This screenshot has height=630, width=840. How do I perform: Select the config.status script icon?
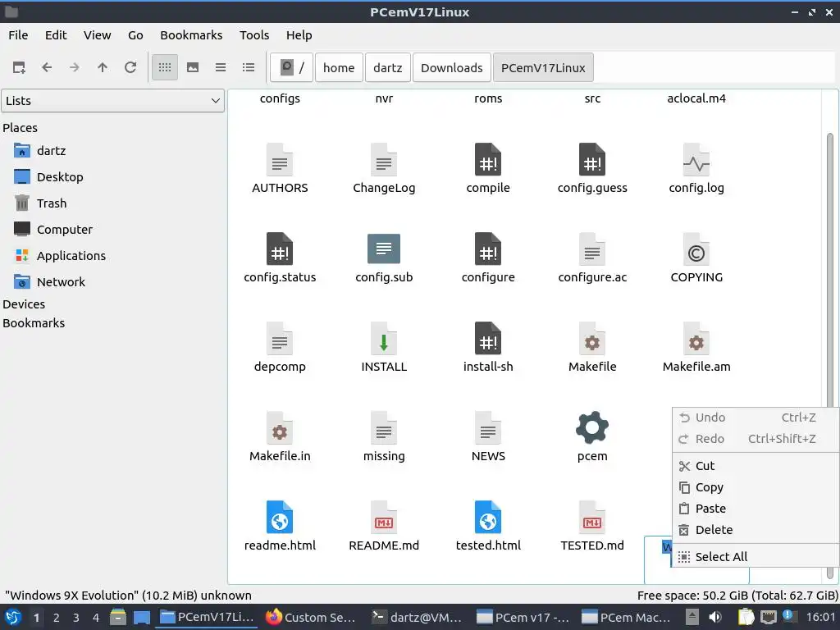pos(280,249)
